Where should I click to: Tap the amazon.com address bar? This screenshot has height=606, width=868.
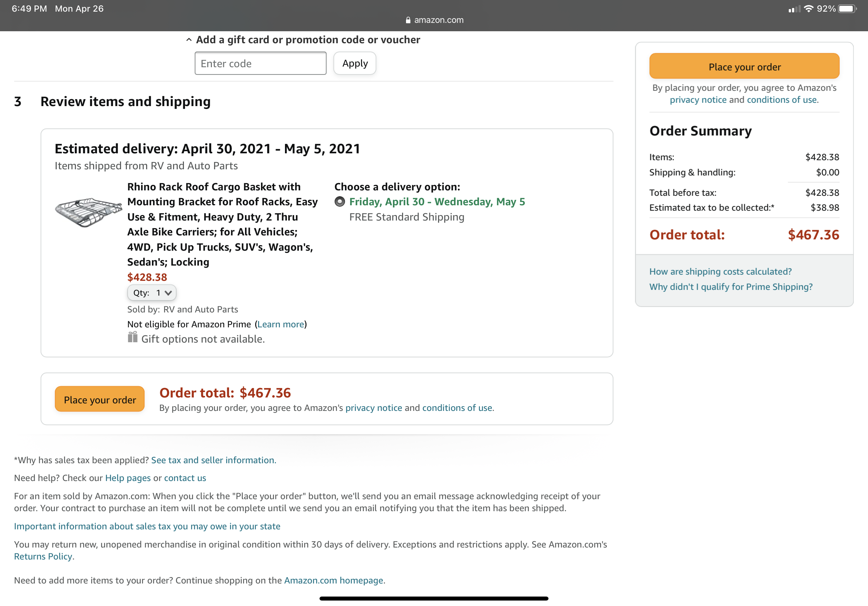click(434, 20)
